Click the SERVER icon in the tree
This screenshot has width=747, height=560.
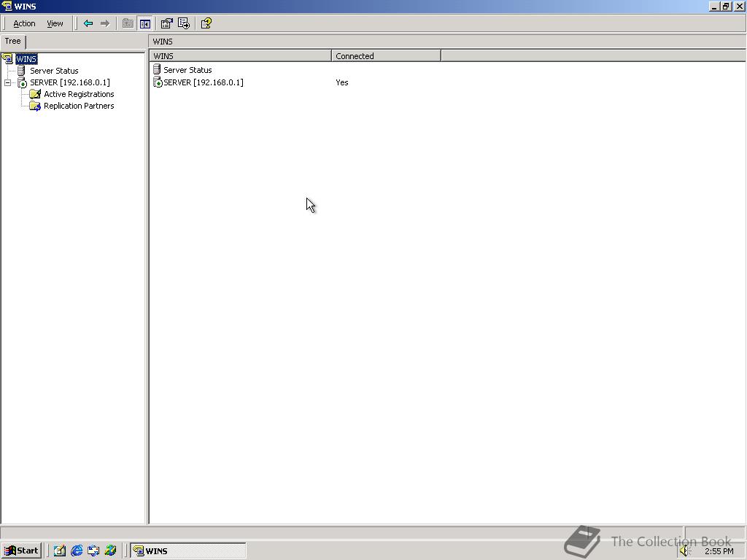[x=22, y=82]
